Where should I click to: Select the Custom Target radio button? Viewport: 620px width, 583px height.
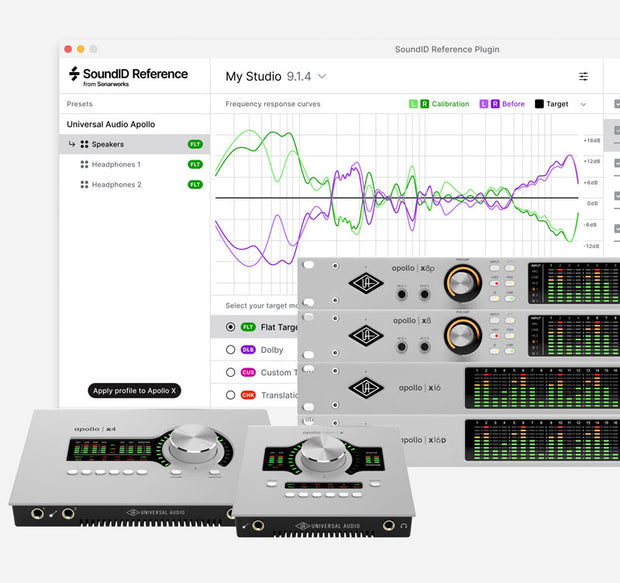pyautogui.click(x=231, y=372)
